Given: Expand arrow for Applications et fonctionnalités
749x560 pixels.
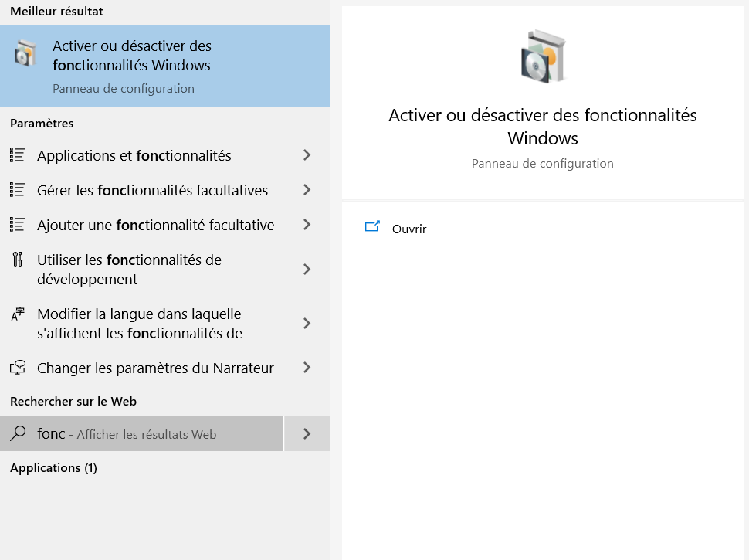Looking at the screenshot, I should 307,154.
